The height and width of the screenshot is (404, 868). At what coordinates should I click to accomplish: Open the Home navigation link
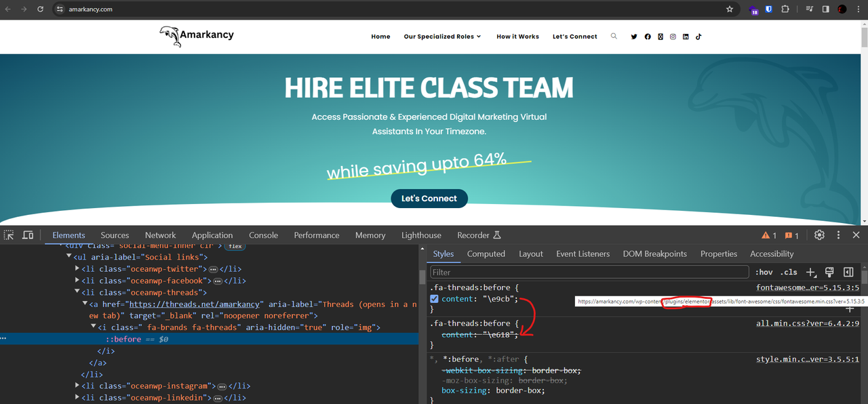click(x=380, y=37)
